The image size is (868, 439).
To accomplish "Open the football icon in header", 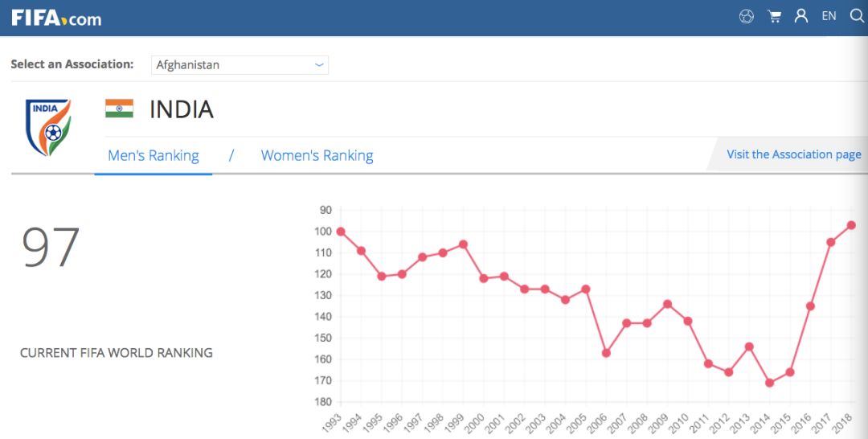I will coord(747,16).
